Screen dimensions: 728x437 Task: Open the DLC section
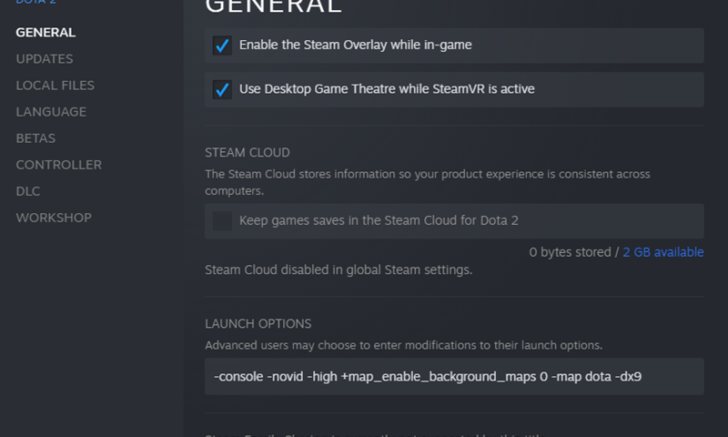point(28,191)
